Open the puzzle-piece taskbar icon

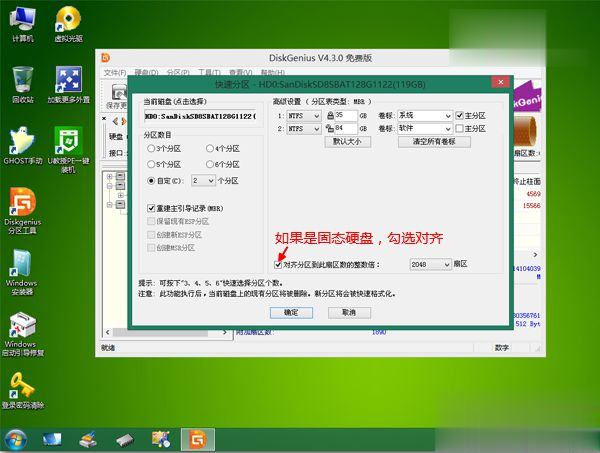tap(161, 439)
